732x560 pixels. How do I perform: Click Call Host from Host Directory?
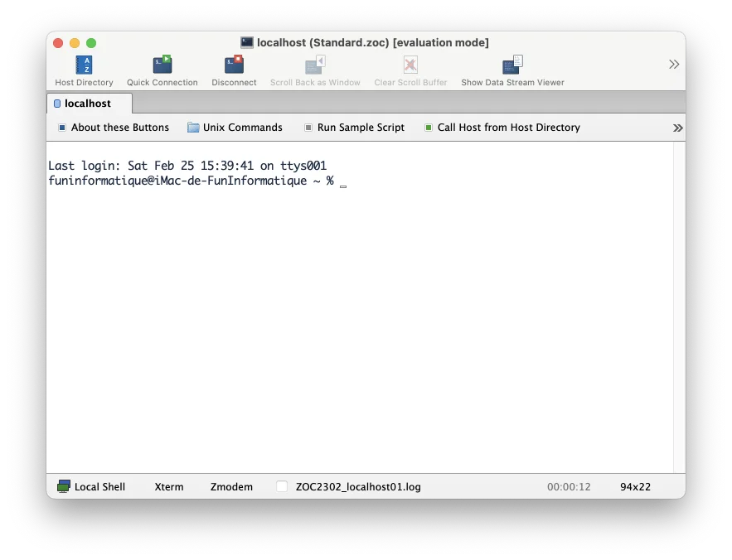(x=500, y=128)
